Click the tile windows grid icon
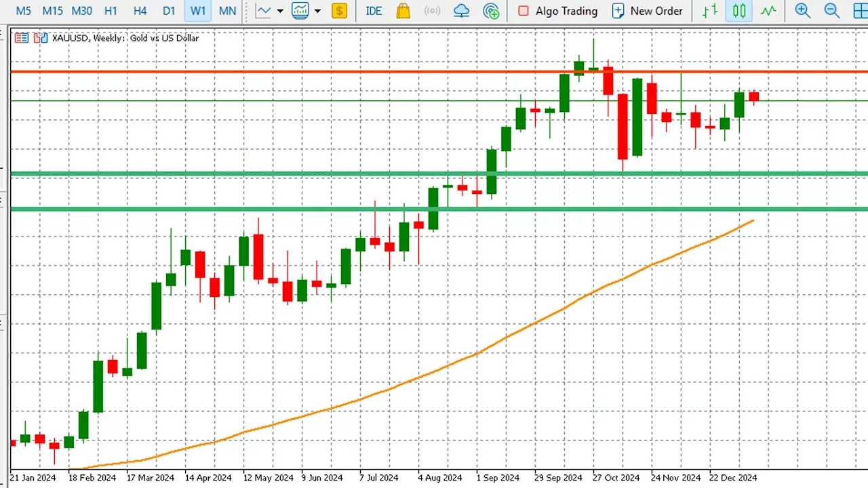The height and width of the screenshot is (488, 868). click(x=860, y=11)
